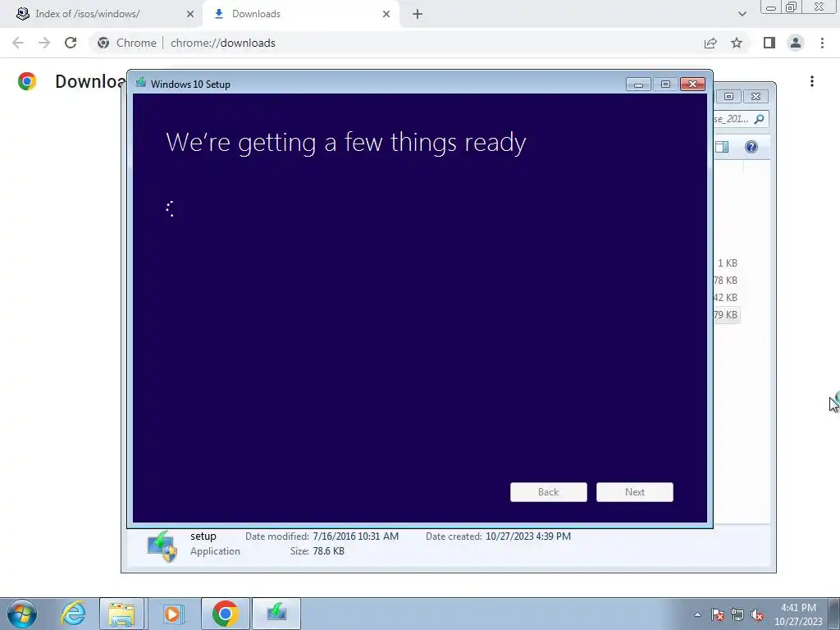
Task: Go back in Chrome
Action: [18, 43]
